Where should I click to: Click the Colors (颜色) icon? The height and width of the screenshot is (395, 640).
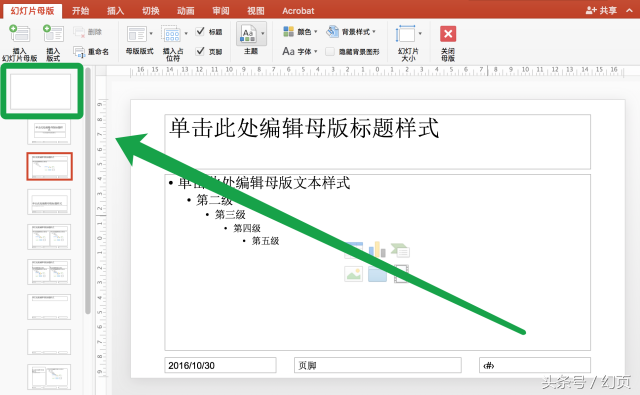(x=289, y=31)
